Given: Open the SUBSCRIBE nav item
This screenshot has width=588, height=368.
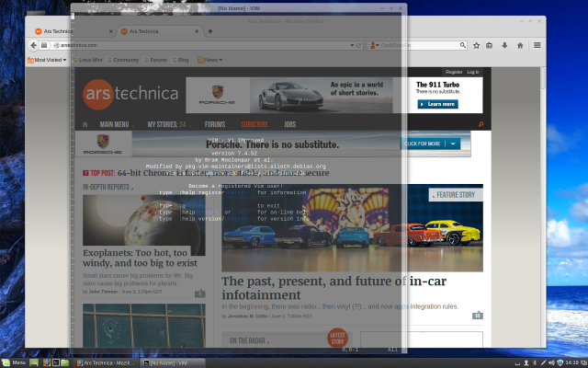Looking at the screenshot, I should 254,124.
